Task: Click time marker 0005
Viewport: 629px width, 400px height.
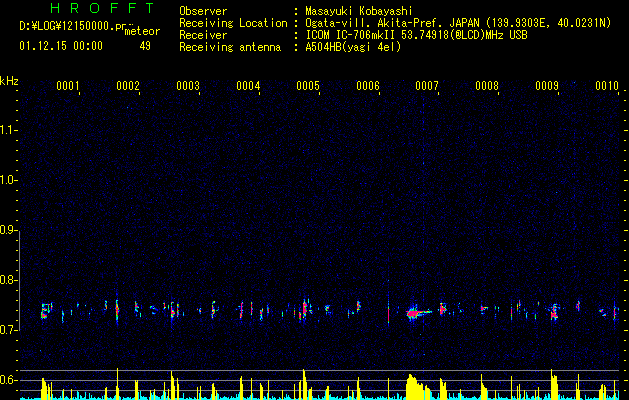Action: 308,86
